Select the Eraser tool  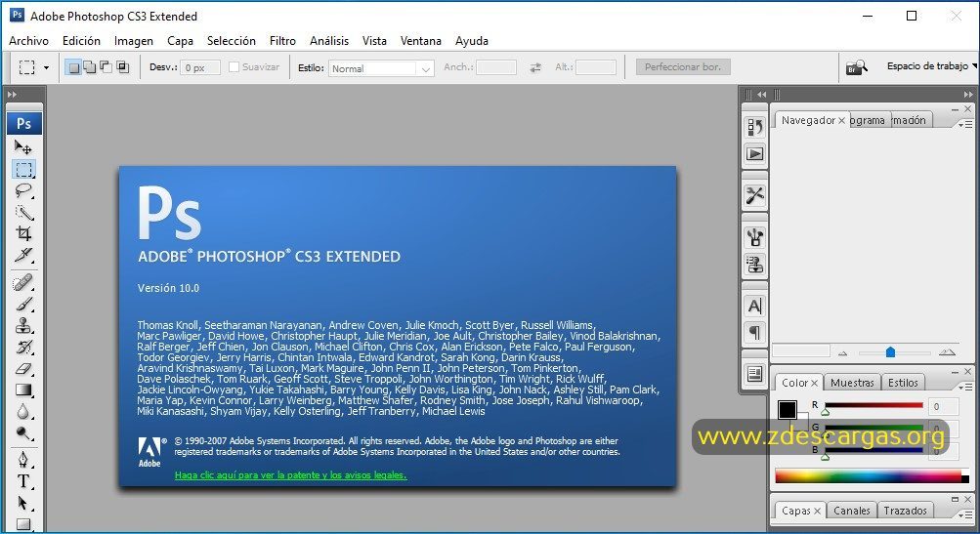coord(23,368)
